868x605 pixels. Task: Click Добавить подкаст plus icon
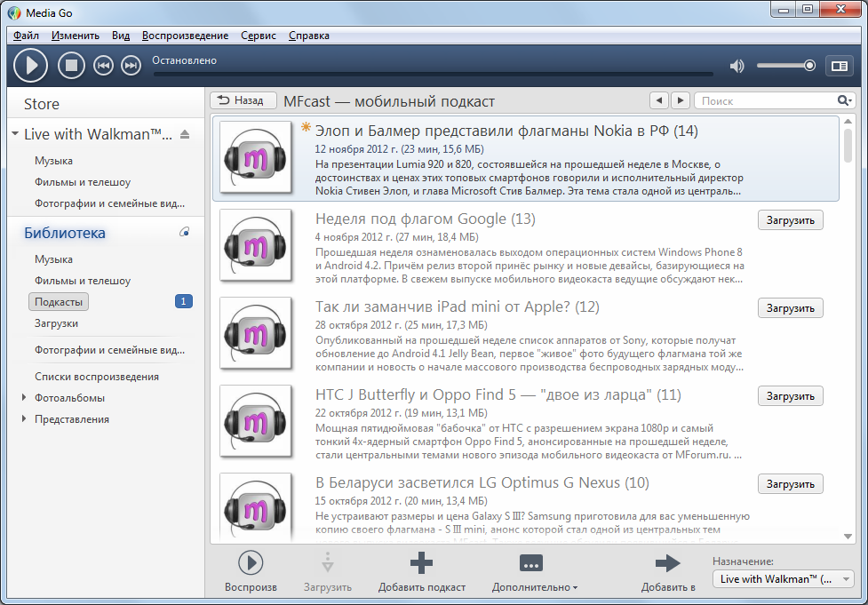[421, 563]
